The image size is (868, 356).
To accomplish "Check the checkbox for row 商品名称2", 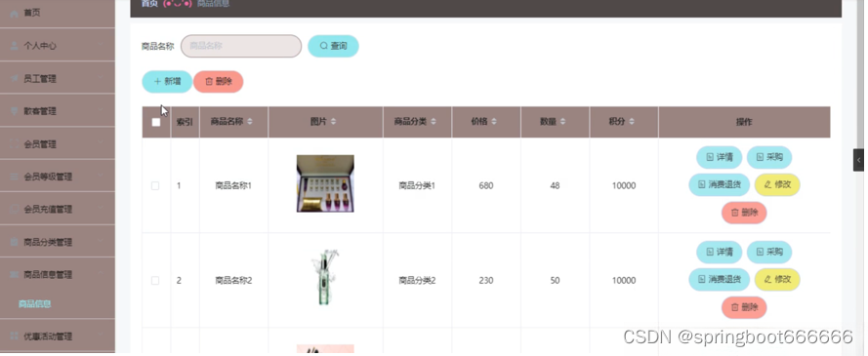I will click(x=155, y=281).
